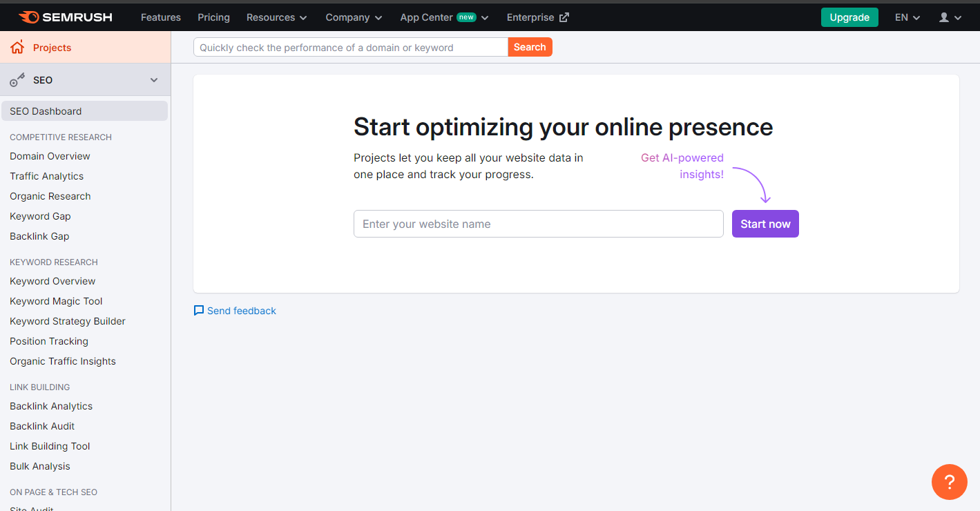980x511 pixels.
Task: Click the LINK BUILDING section heading
Action: (40, 387)
